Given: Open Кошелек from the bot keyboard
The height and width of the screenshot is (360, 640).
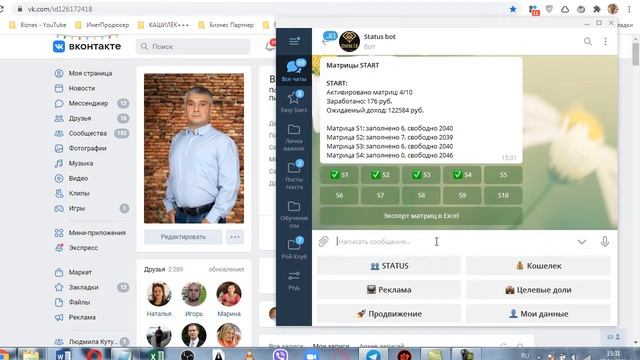Looking at the screenshot, I should coord(538,266).
